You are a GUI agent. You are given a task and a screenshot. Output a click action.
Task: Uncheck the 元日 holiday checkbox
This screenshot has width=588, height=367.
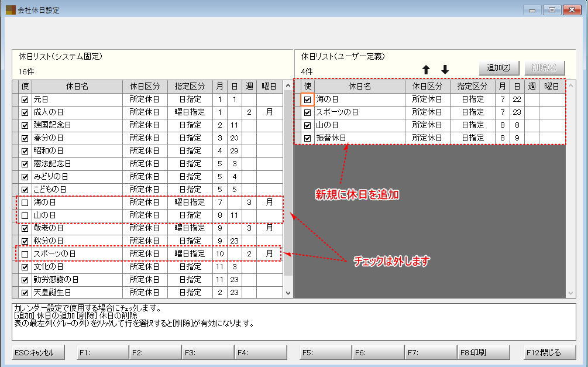25,100
